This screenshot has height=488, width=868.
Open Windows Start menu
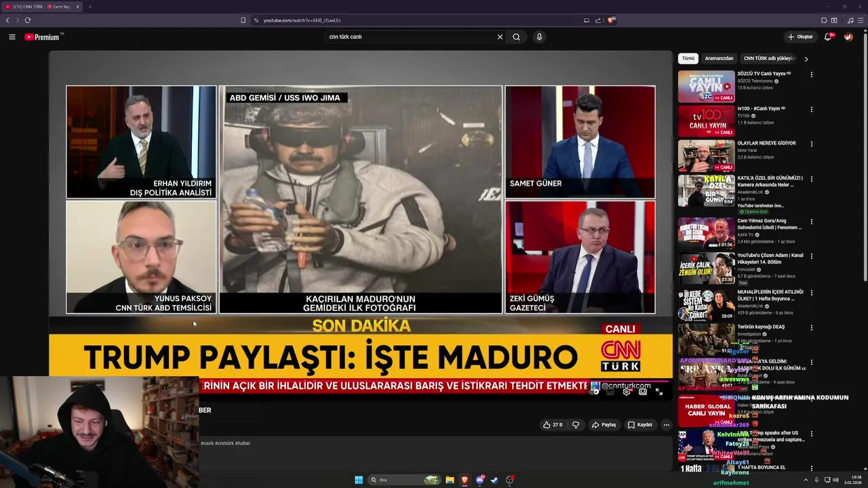tap(359, 480)
